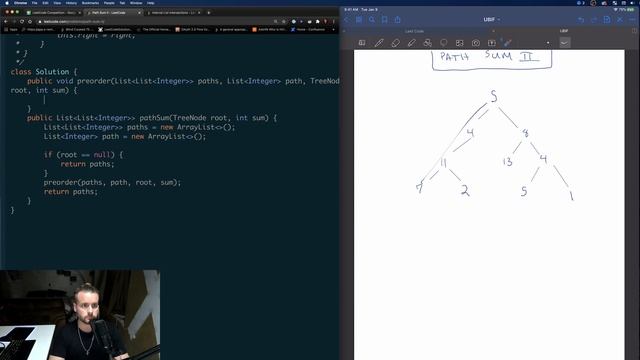This screenshot has height=360, width=640.
Task: Select the Pen tool in GoodNotes toolbar
Action: pos(379,42)
